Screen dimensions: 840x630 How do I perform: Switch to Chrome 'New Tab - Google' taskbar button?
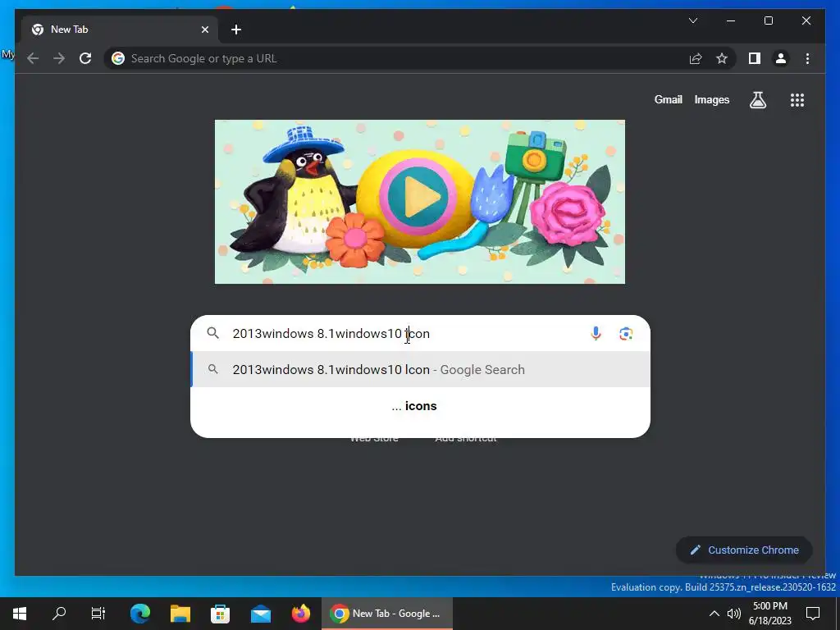pyautogui.click(x=387, y=614)
